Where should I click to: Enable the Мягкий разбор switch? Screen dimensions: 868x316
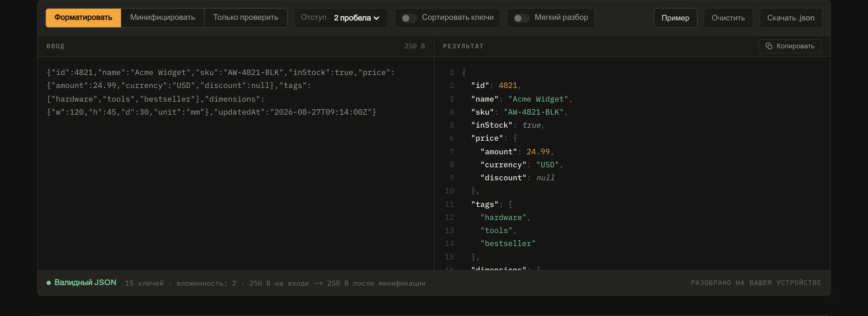point(521,18)
